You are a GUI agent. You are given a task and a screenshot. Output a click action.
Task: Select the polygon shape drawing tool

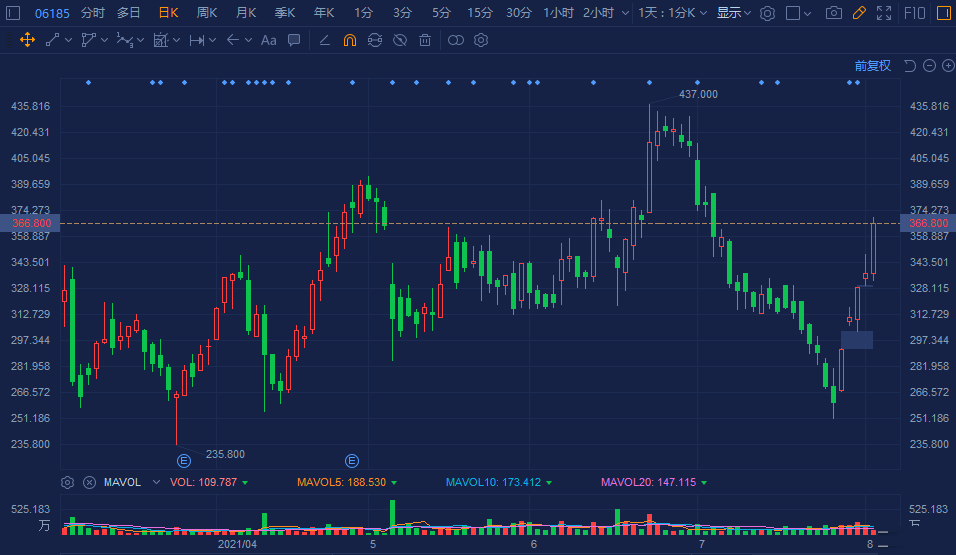pos(88,40)
